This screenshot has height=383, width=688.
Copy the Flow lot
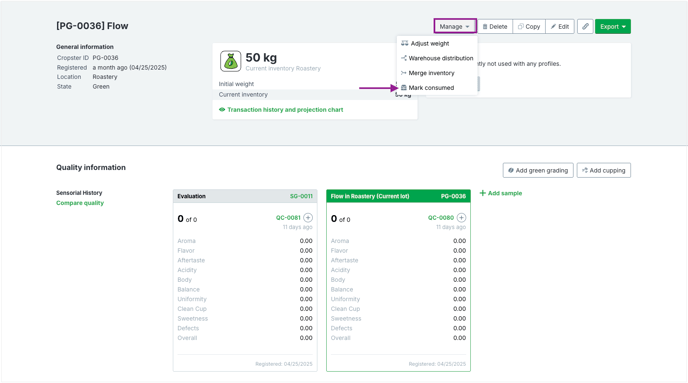[529, 26]
